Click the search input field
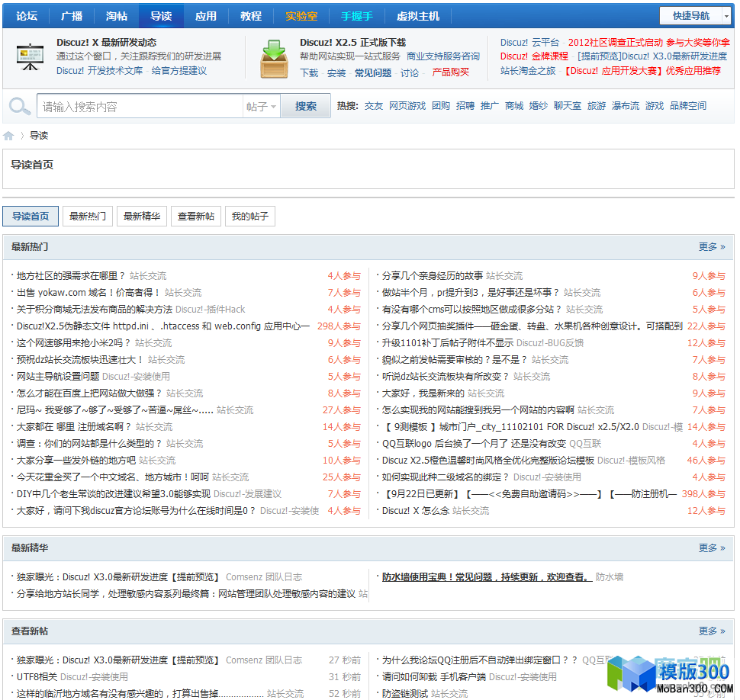The image size is (740, 700). point(140,107)
